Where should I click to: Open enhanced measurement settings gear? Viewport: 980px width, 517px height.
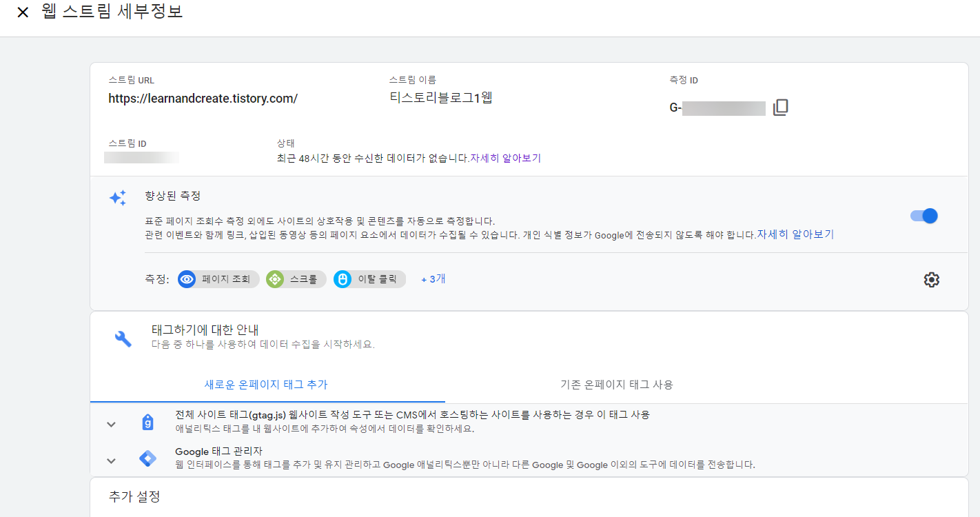pos(932,279)
